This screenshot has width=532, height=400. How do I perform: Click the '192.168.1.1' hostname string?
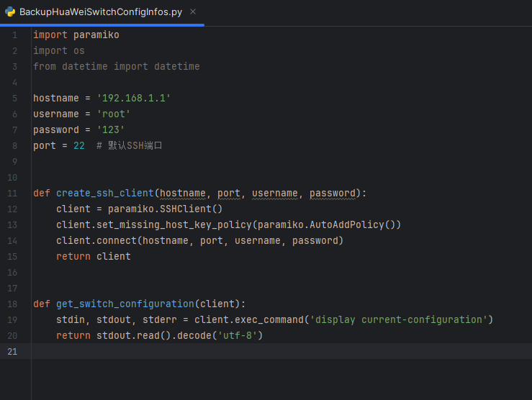[x=133, y=99]
